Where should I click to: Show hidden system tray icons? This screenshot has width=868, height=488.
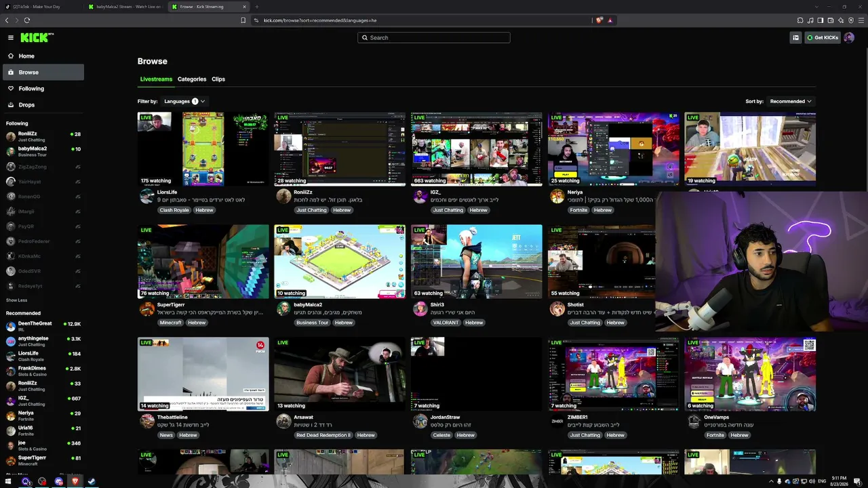771,481
